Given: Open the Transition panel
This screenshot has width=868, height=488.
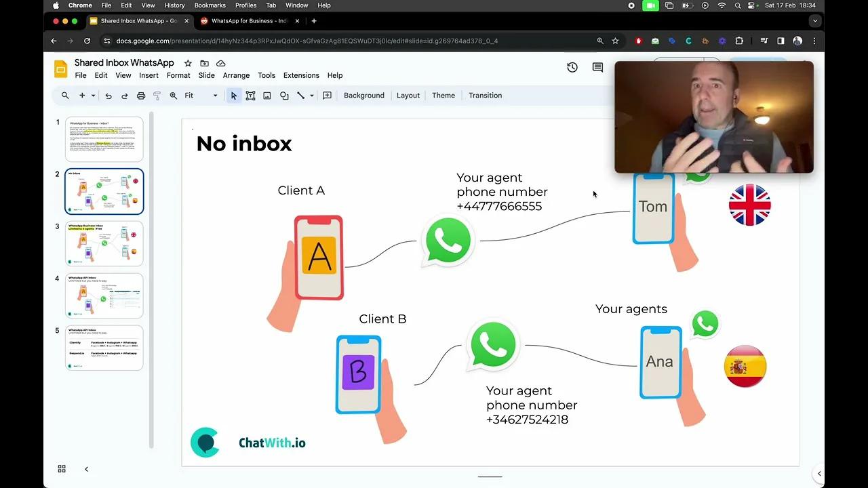Looking at the screenshot, I should [486, 96].
